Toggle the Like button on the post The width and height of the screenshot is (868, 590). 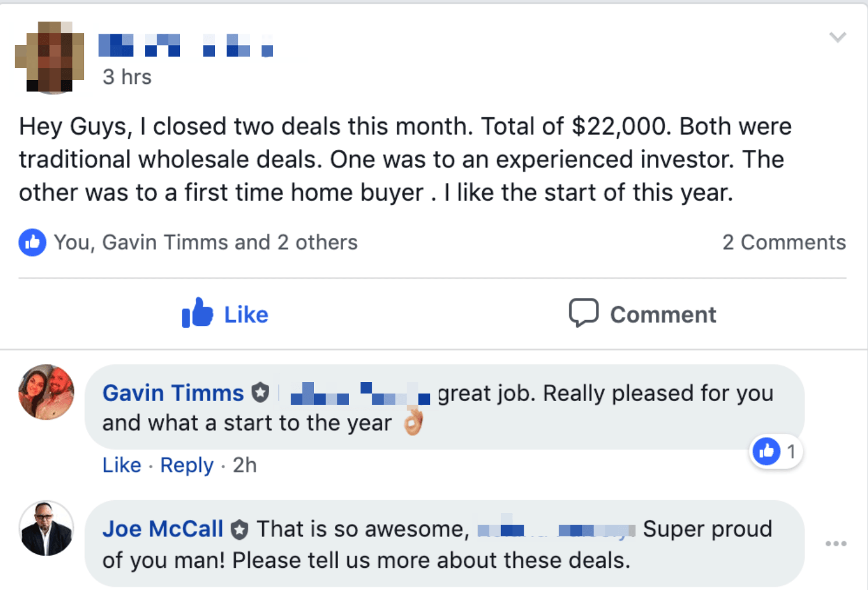click(225, 314)
